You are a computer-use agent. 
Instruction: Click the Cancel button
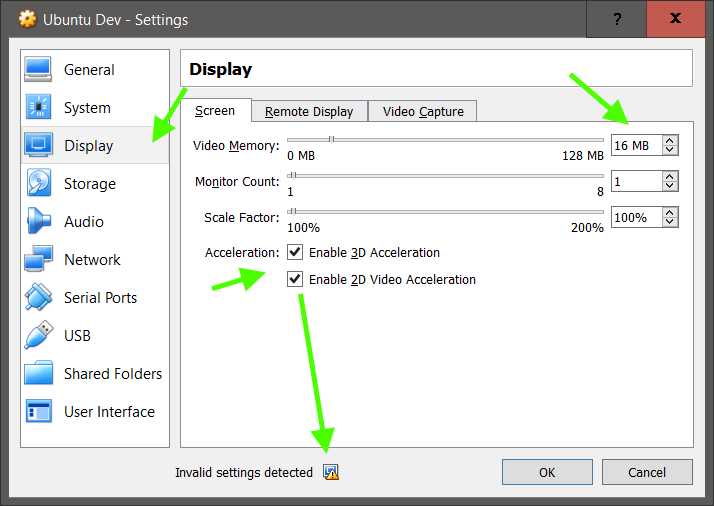click(647, 472)
